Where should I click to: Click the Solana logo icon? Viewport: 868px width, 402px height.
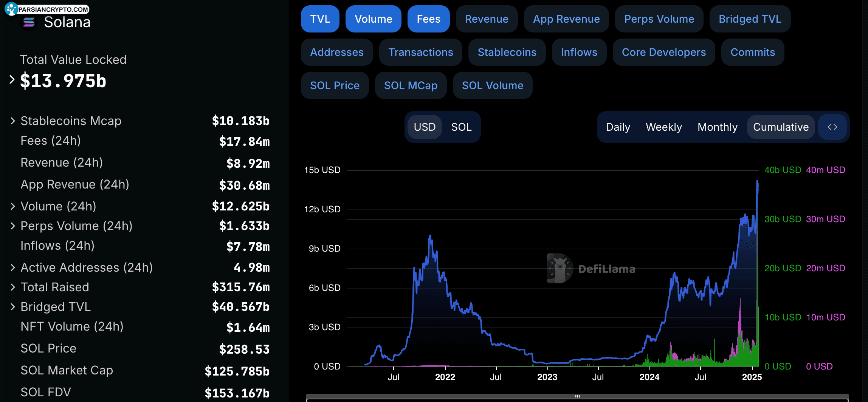(x=29, y=23)
